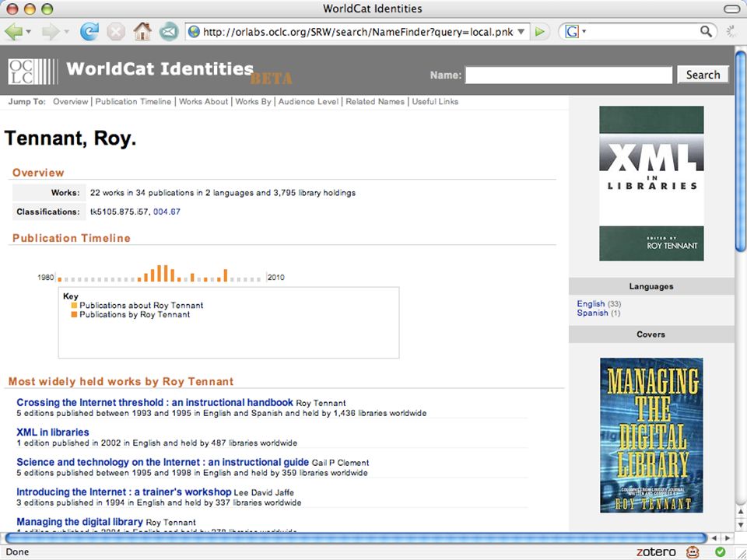Click the 1980 orange timeline bar
Viewport: 747px width, 560px height.
60,279
